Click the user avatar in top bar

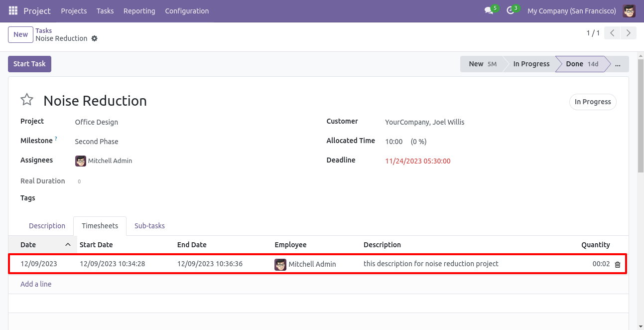629,11
